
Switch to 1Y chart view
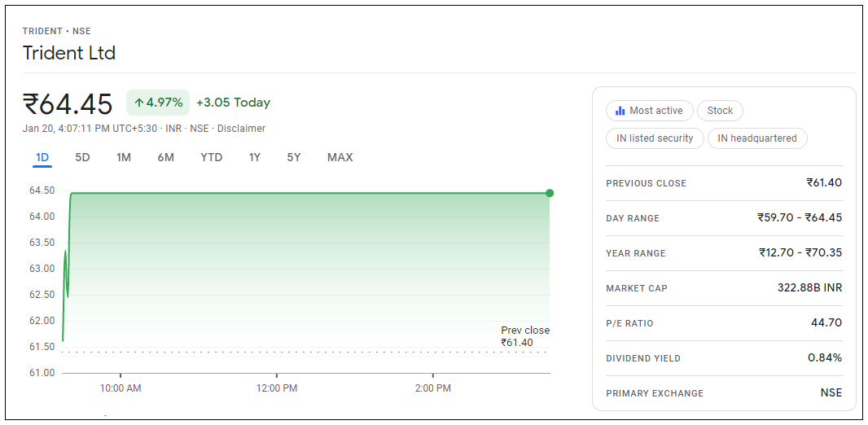tap(255, 157)
